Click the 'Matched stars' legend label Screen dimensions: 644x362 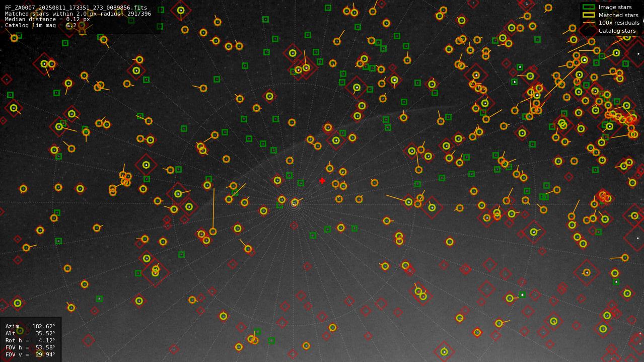click(x=618, y=15)
